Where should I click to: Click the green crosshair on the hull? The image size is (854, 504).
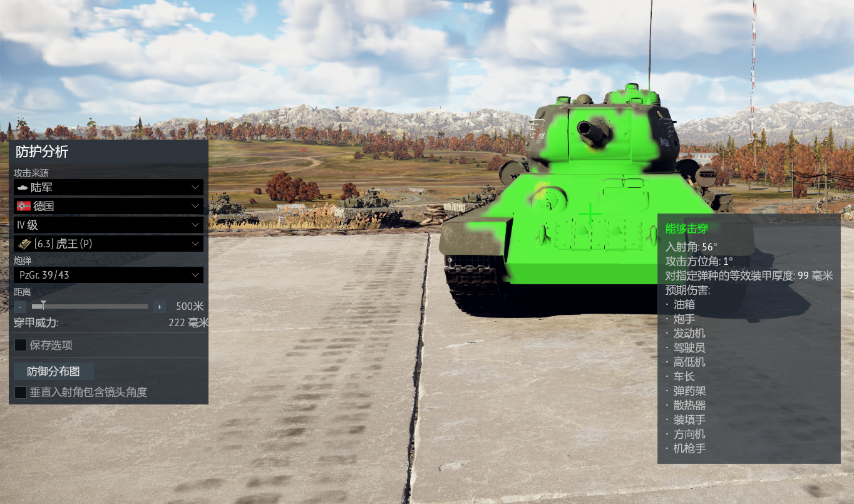tap(590, 215)
